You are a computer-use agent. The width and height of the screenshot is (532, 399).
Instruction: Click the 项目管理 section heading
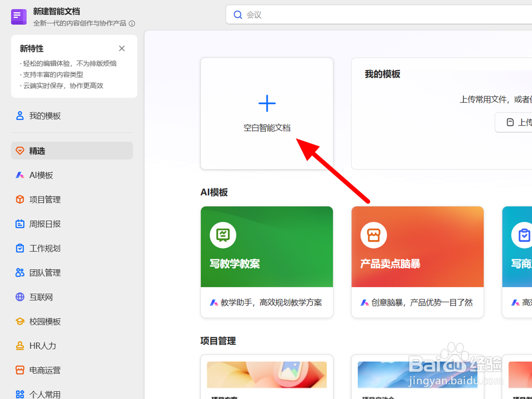218,340
